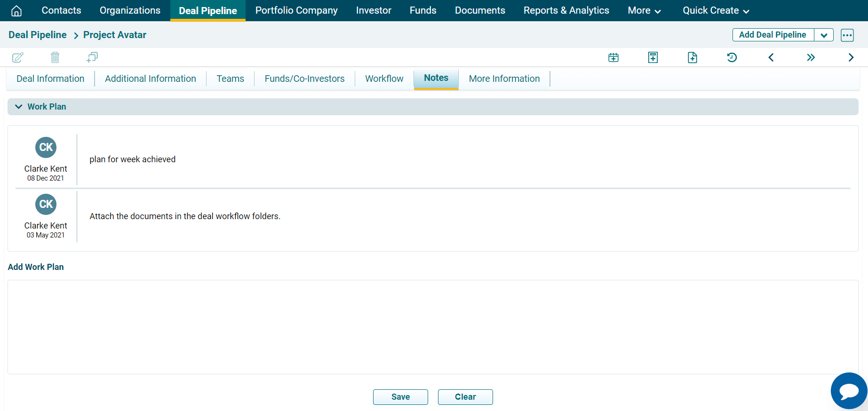
Task: Open the Add Deal Pipeline dropdown arrow
Action: click(824, 35)
